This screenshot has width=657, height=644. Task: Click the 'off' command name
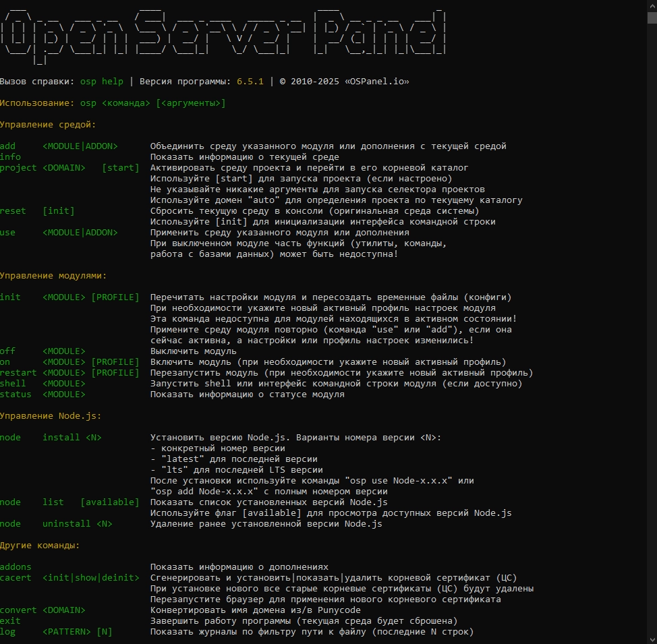(x=7, y=351)
